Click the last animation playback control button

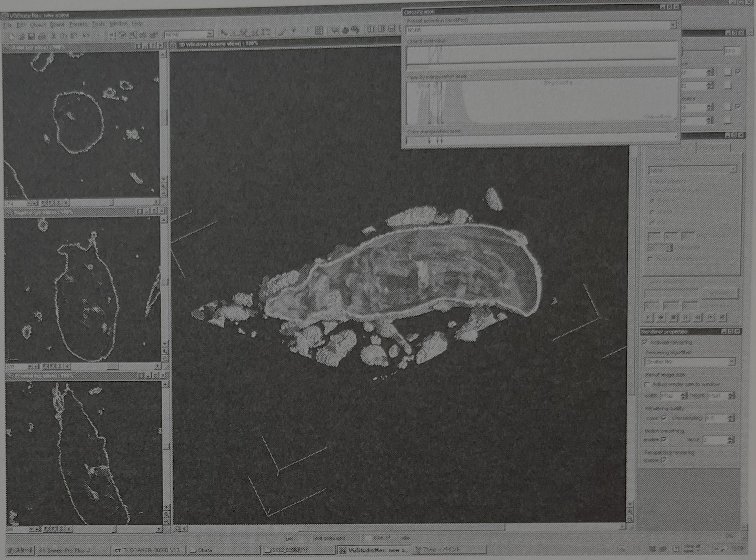coord(722,317)
